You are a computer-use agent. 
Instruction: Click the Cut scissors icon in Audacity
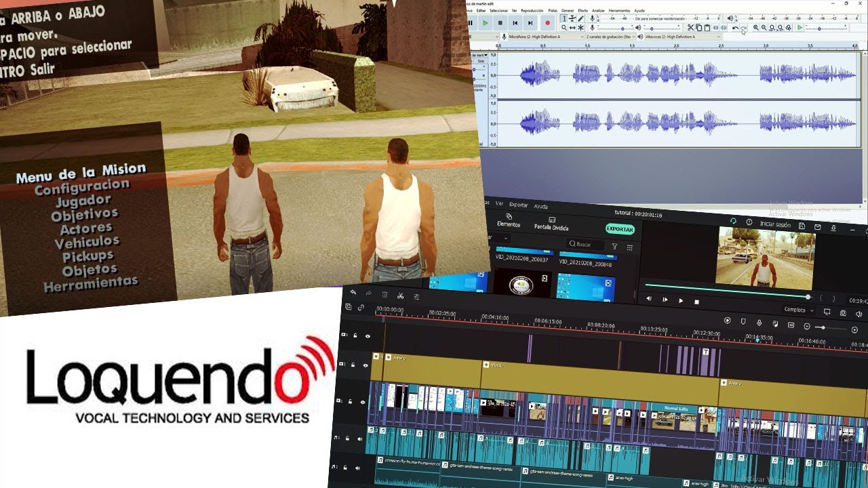click(690, 28)
